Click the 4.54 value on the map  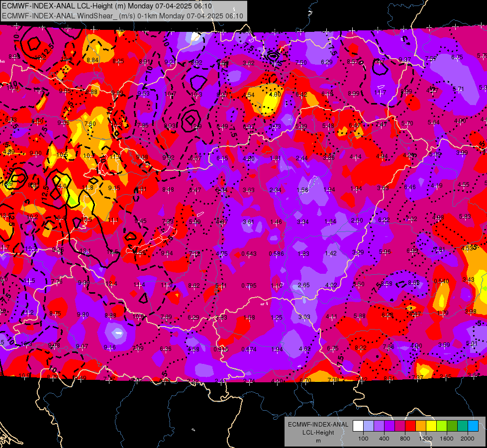[x=249, y=95]
